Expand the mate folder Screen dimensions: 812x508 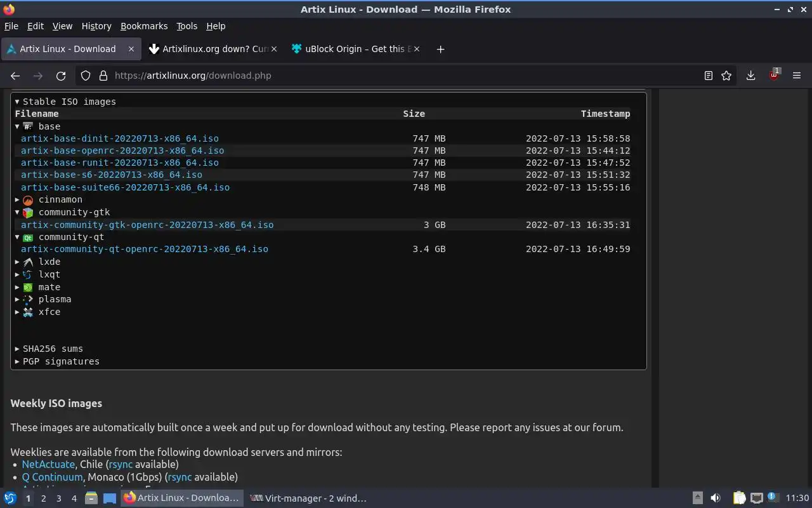pos(37,287)
